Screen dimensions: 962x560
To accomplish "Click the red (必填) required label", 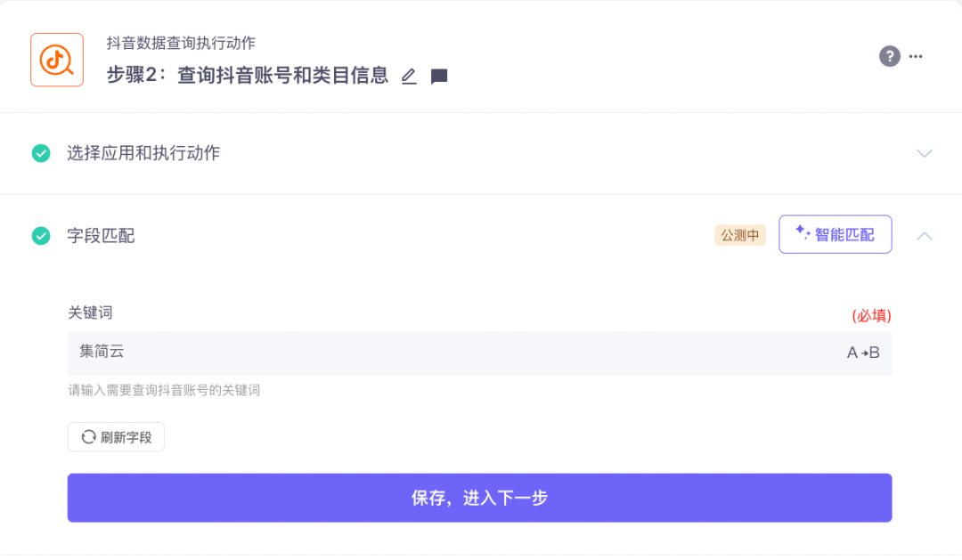I will click(x=871, y=315).
